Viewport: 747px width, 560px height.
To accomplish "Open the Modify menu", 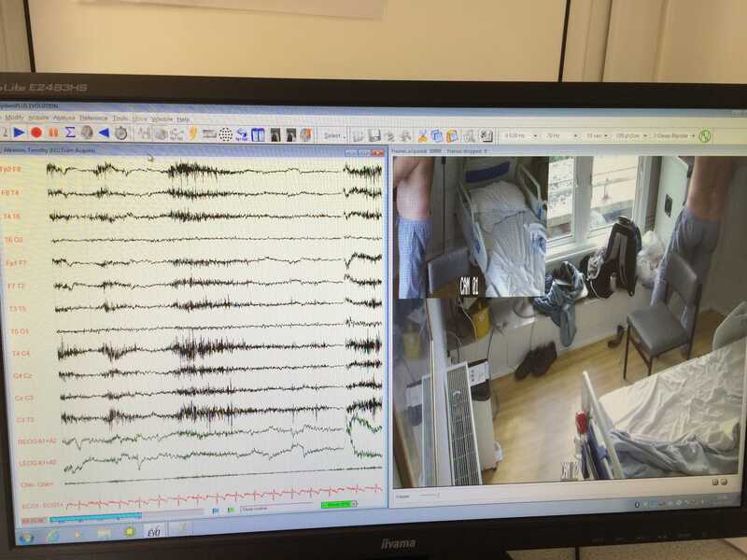I will click(x=14, y=119).
